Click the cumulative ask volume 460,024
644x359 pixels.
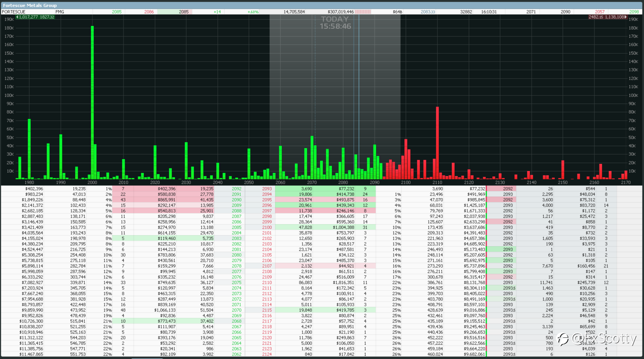(x=435, y=354)
